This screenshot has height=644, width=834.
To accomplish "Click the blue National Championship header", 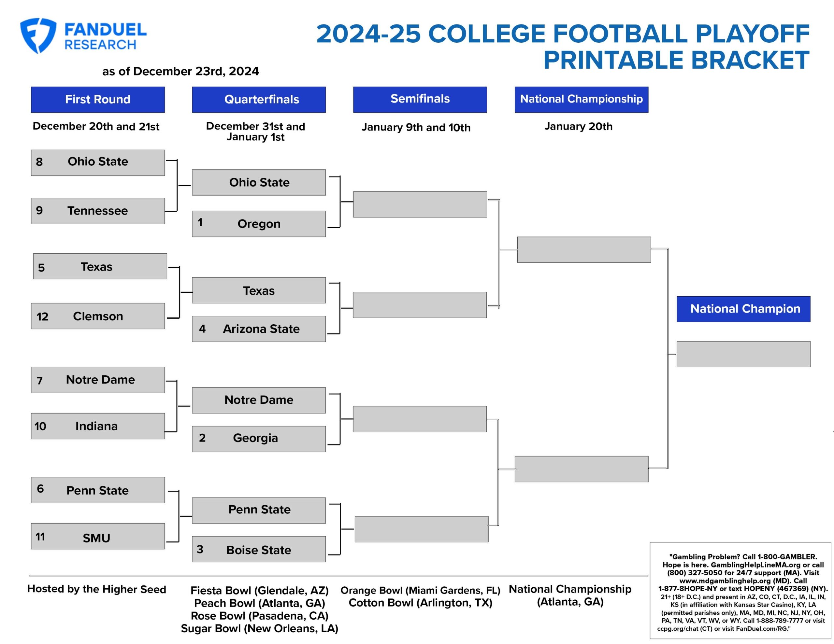I will click(581, 100).
